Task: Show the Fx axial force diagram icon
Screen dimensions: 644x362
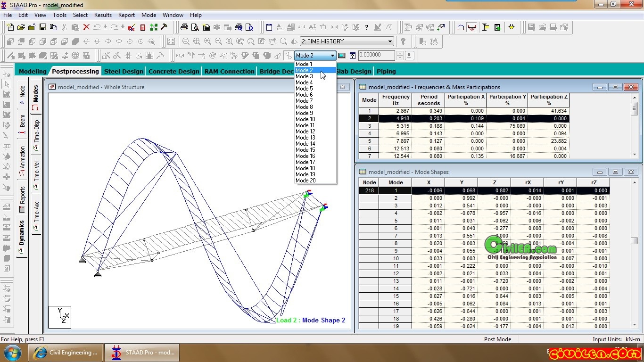Action: [180, 56]
